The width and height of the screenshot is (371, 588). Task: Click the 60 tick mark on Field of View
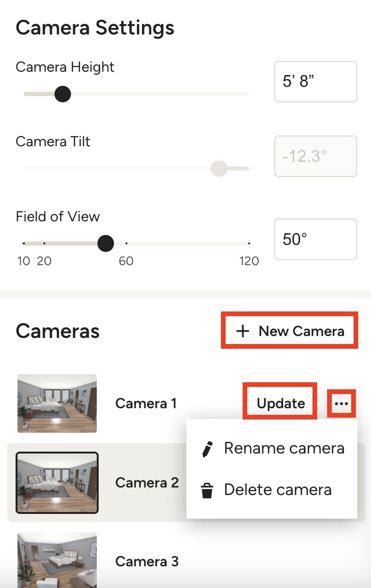126,244
